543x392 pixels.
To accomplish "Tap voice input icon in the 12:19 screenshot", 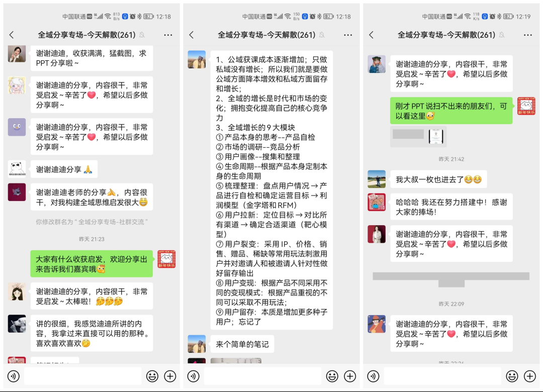I will 373,376.
